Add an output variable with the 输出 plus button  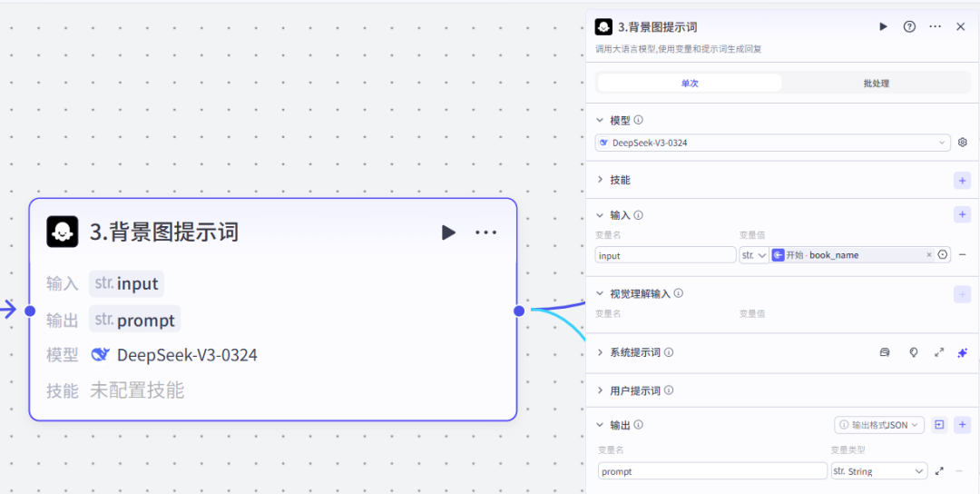click(962, 425)
